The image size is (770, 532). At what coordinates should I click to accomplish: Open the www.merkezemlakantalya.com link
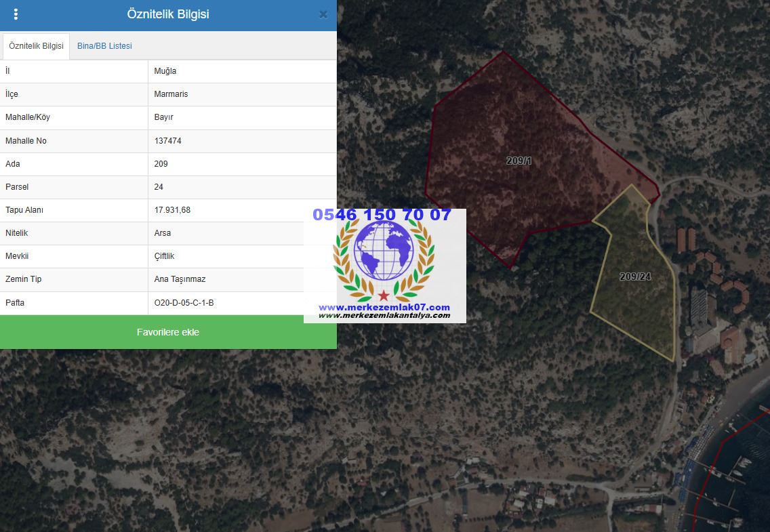coord(384,315)
